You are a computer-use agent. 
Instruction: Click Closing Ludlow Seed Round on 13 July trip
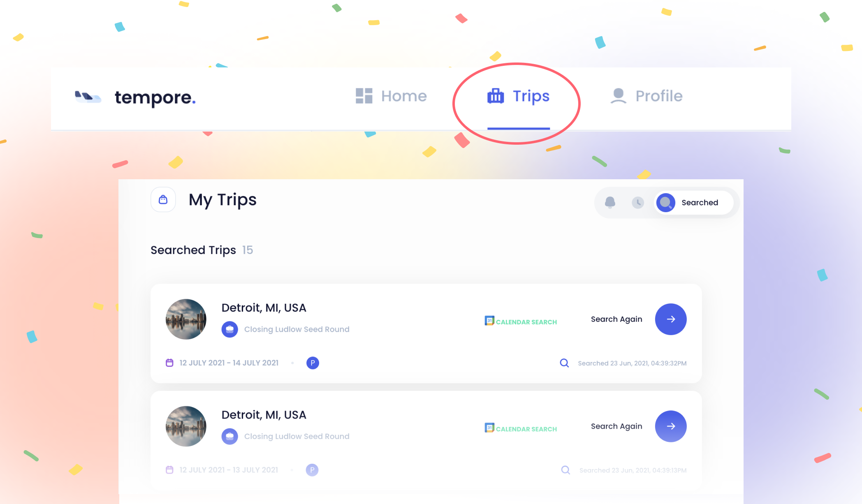pyautogui.click(x=297, y=437)
